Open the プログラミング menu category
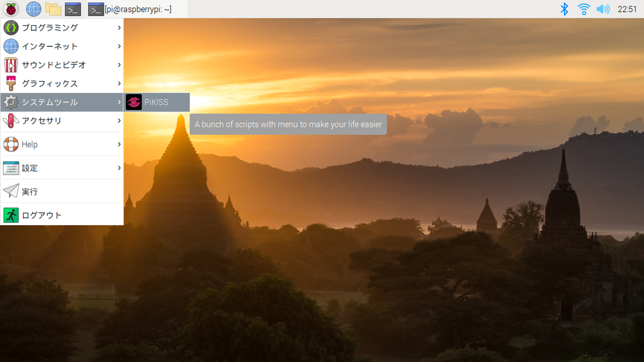 (x=62, y=27)
